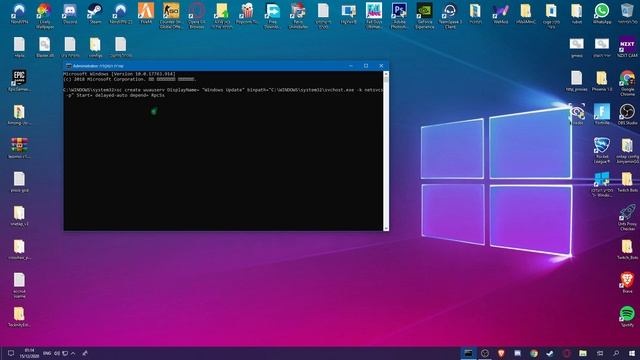
Task: Select the FiveM desktop shortcut
Action: 146,13
